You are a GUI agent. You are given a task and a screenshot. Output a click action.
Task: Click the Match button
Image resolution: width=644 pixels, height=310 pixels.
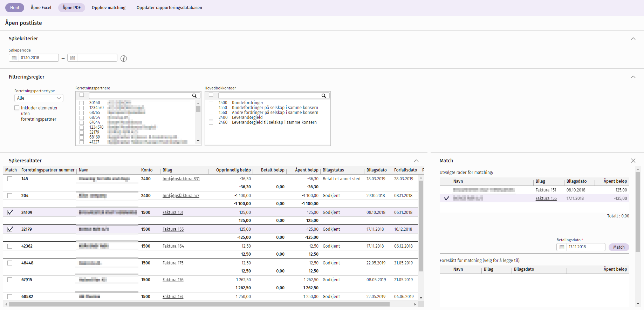click(x=619, y=247)
